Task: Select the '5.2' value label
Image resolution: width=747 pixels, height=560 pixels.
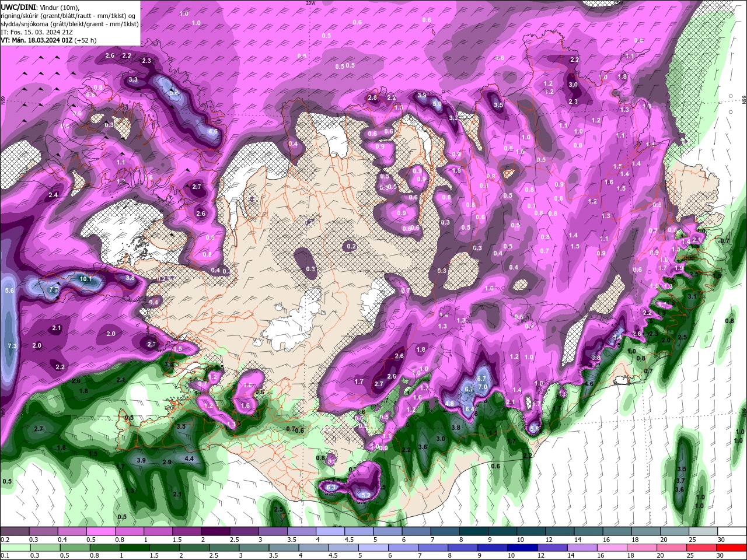Action: coord(366,495)
